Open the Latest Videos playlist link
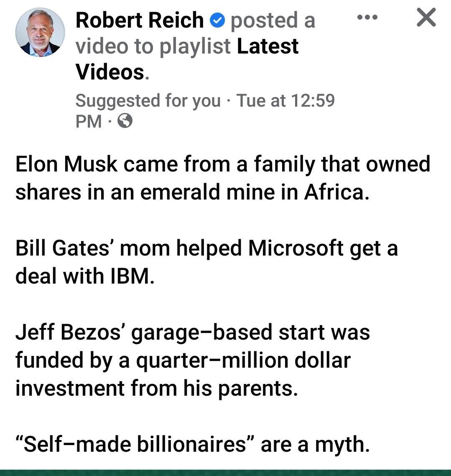Viewport: 451px width, 476px height. pos(268,46)
